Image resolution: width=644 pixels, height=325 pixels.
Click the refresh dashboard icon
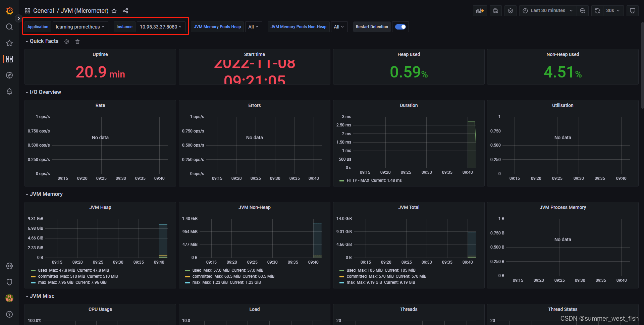597,10
